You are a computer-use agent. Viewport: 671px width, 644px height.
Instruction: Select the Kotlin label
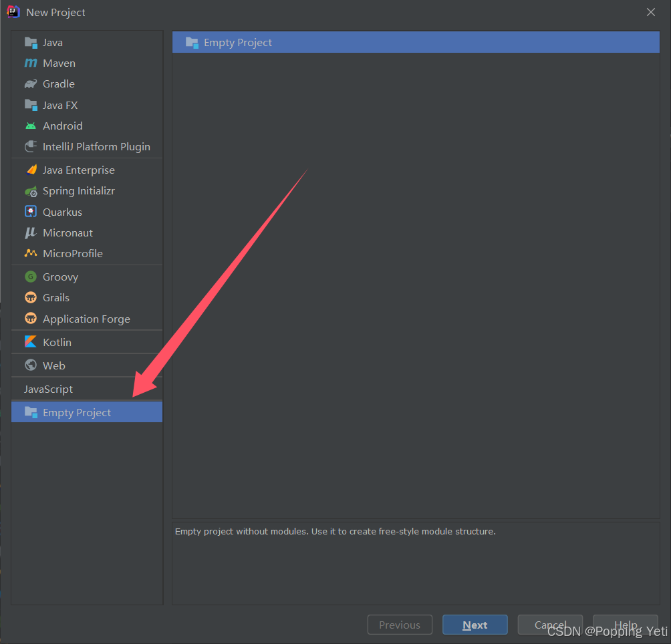57,342
